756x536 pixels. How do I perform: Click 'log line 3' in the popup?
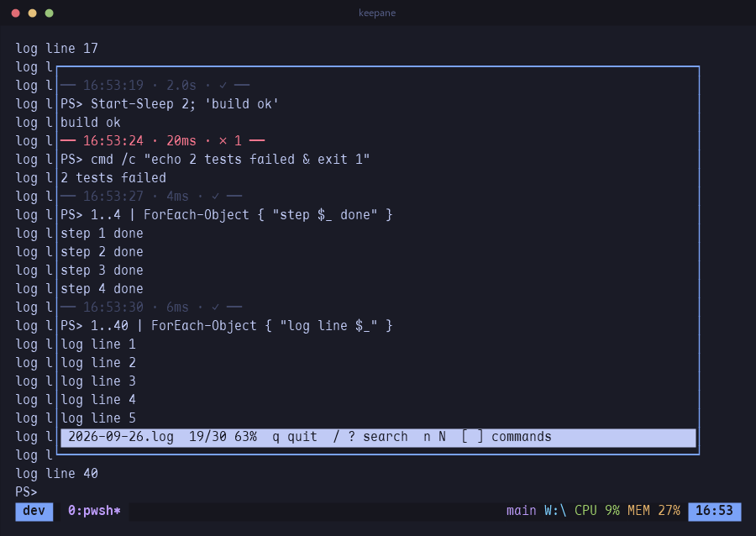click(98, 381)
